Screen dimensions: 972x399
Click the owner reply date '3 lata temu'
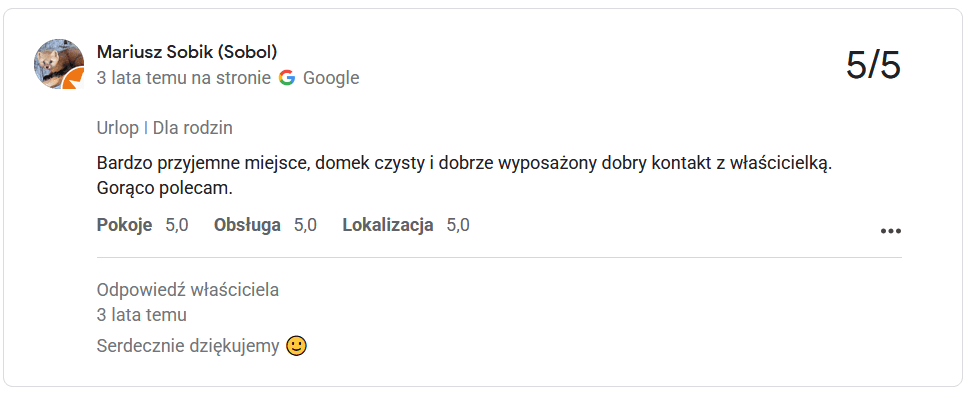(x=141, y=315)
